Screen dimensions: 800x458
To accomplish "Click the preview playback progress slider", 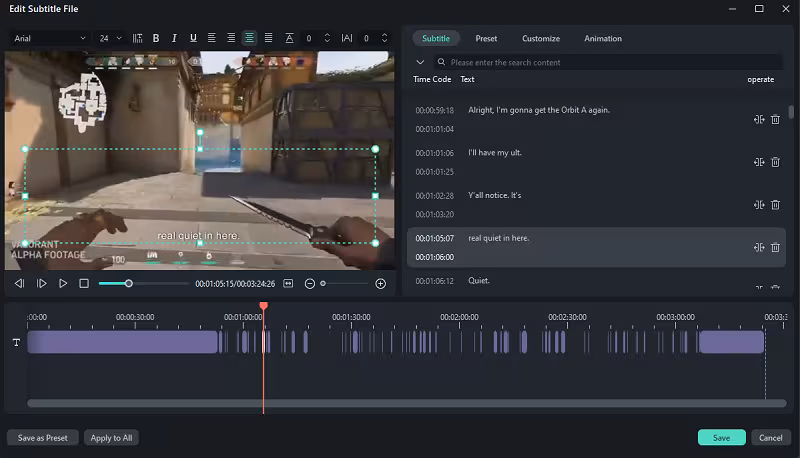I will pos(143,284).
